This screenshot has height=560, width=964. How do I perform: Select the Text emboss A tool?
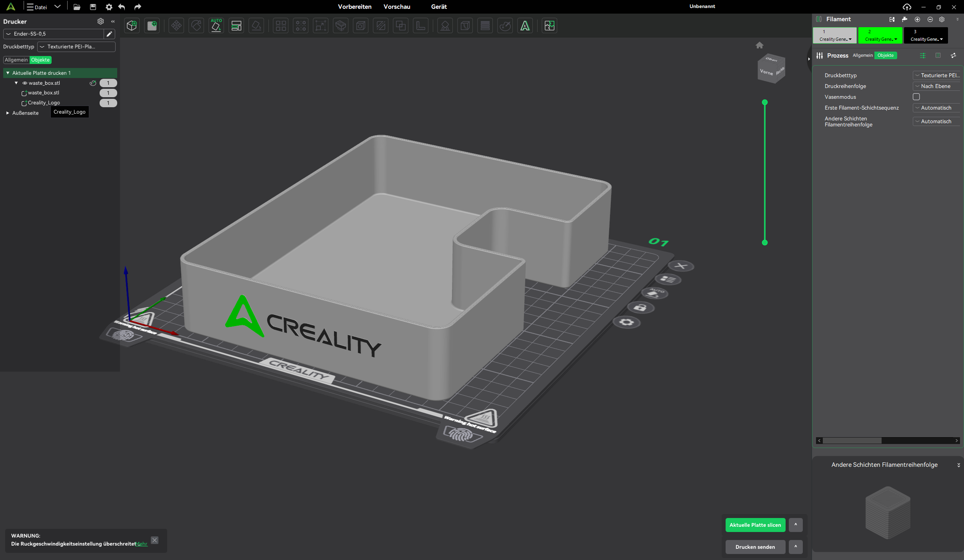click(525, 26)
